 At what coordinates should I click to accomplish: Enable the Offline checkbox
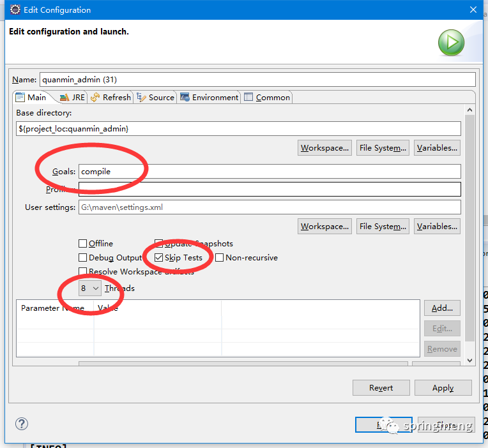tap(82, 243)
